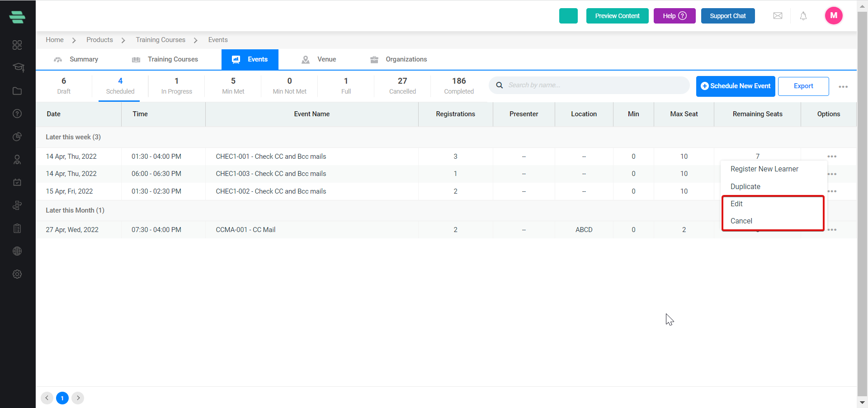Click the search magnifier icon
The width and height of the screenshot is (868, 408).
click(x=500, y=85)
